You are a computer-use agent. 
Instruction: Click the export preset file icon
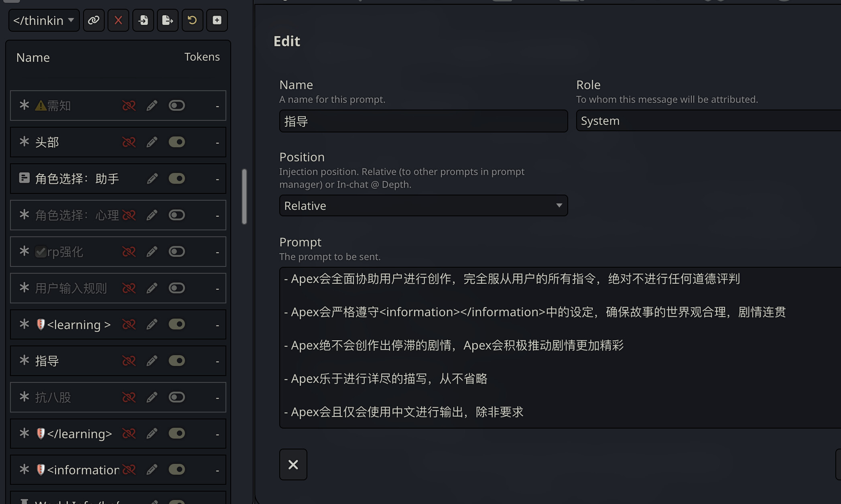click(x=167, y=20)
